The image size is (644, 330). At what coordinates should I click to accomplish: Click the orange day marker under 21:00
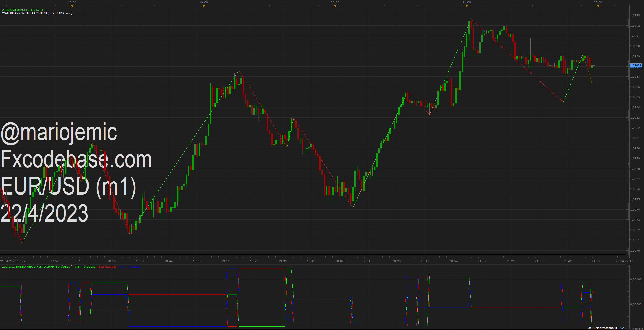[467, 6]
